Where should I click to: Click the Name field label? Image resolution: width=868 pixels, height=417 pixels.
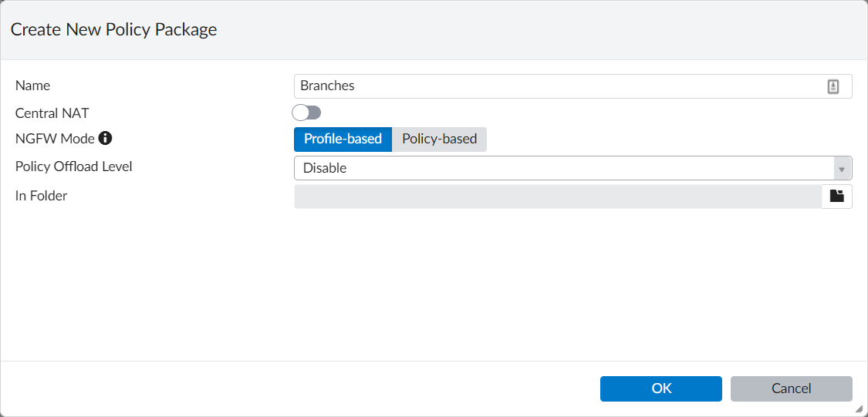click(x=32, y=86)
